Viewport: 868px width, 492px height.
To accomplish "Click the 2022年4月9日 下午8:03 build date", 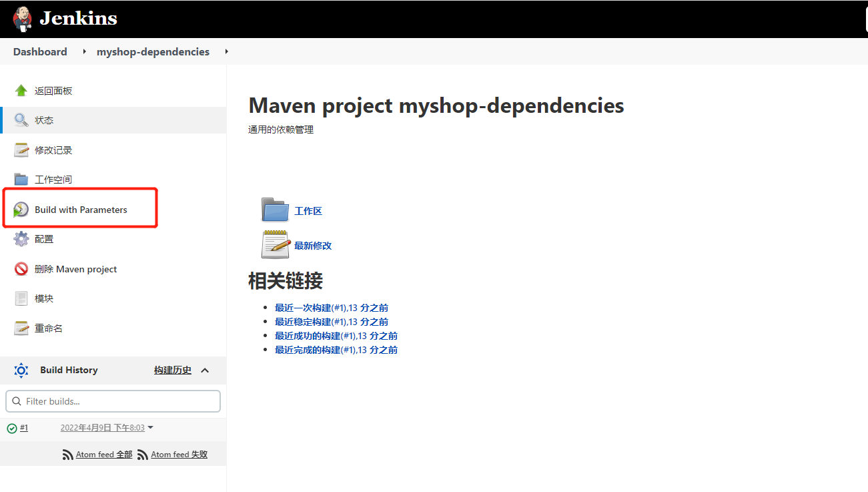I will 103,428.
